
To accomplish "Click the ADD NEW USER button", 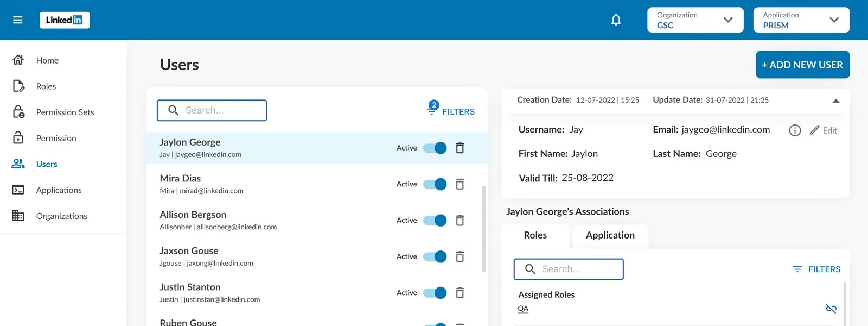I will (802, 65).
